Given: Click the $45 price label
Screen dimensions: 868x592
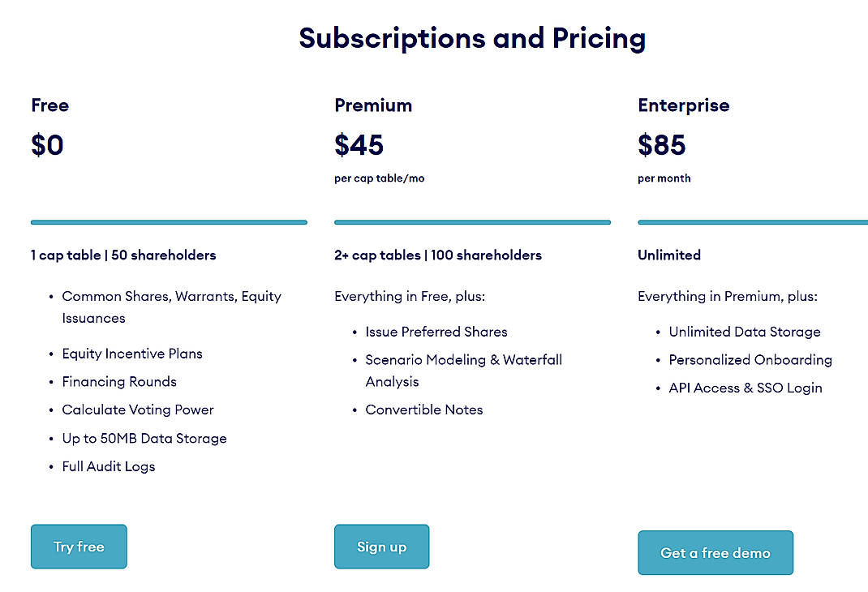Looking at the screenshot, I should 358,146.
